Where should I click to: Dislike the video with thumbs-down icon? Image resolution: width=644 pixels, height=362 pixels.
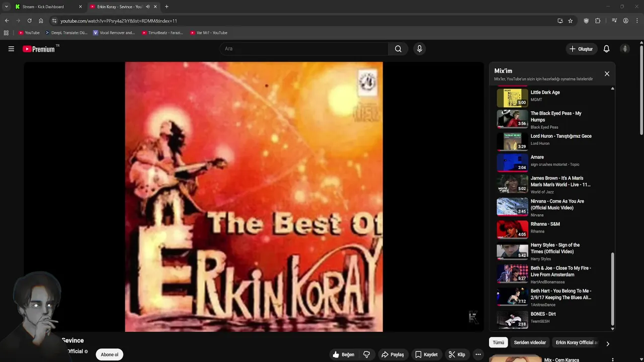pos(367,354)
